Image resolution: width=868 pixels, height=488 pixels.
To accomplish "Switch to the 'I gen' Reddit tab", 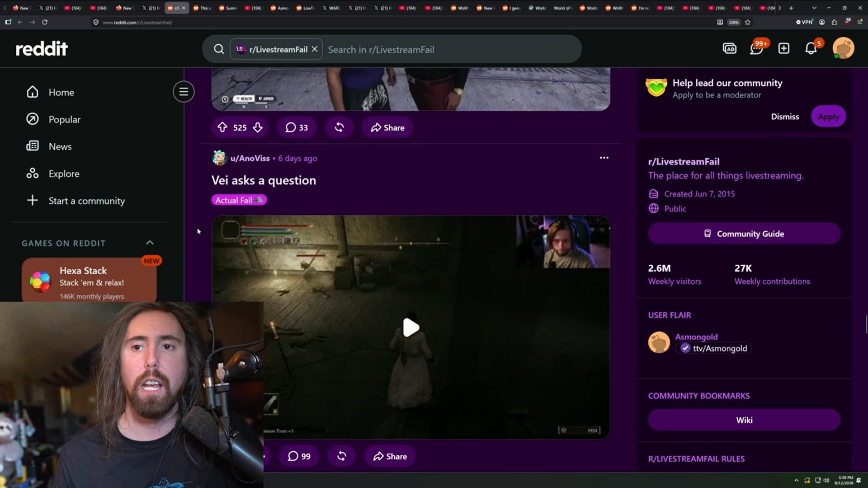I will point(511,8).
